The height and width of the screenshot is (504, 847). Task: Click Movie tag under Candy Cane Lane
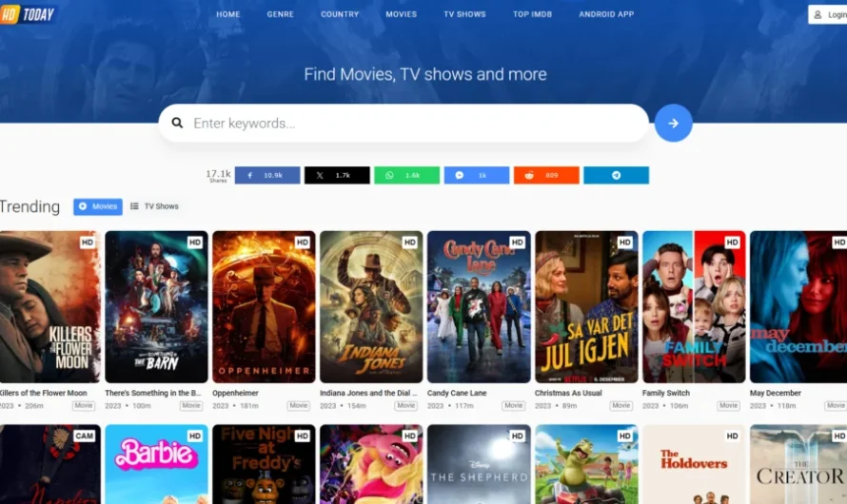514,406
